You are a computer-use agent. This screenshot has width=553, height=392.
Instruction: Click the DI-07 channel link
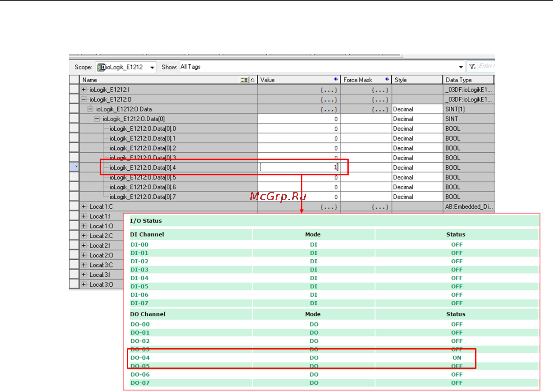click(139, 303)
